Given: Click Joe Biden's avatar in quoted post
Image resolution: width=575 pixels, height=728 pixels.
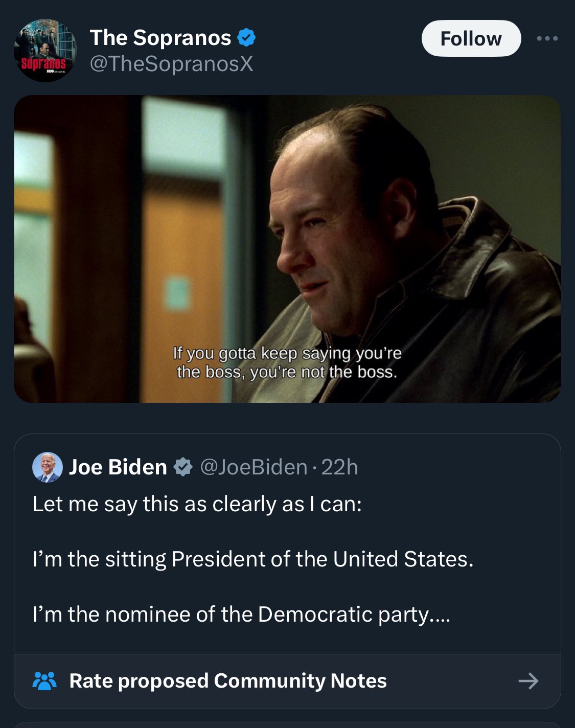Looking at the screenshot, I should [48, 467].
